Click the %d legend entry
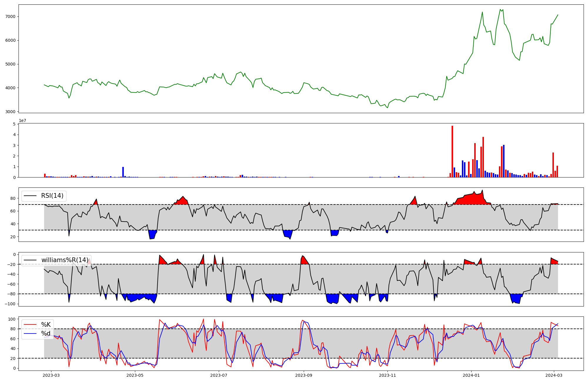 46,333
